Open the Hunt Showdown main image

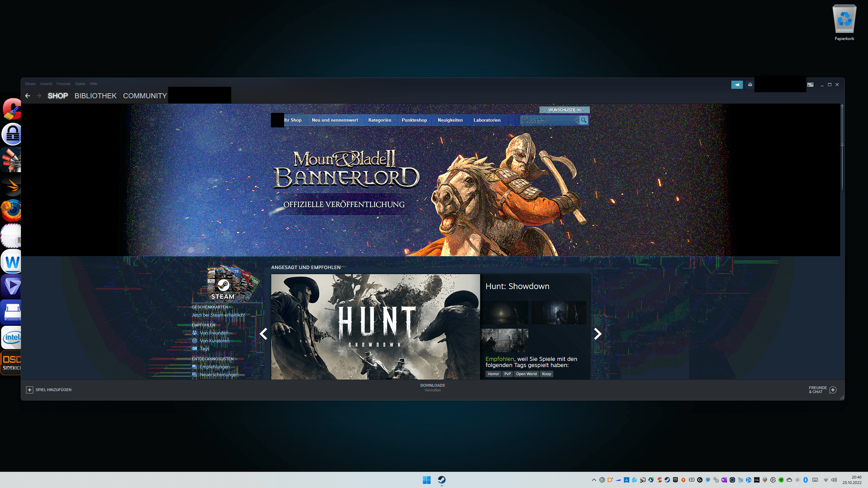pos(376,327)
